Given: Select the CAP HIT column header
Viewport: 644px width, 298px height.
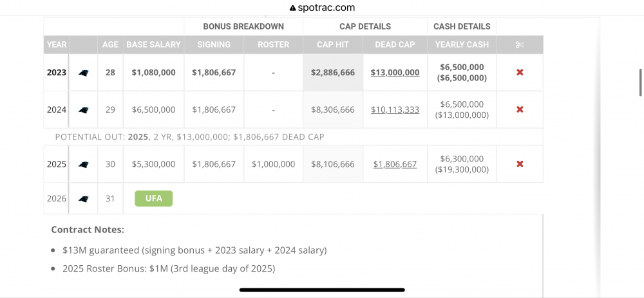Looking at the screenshot, I should (333, 45).
